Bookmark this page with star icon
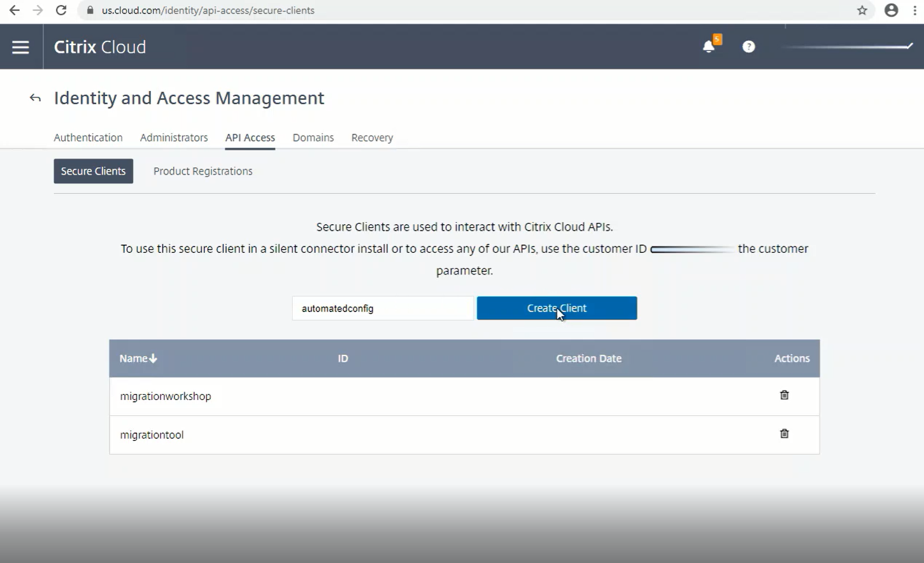This screenshot has width=924, height=563. [x=862, y=10]
